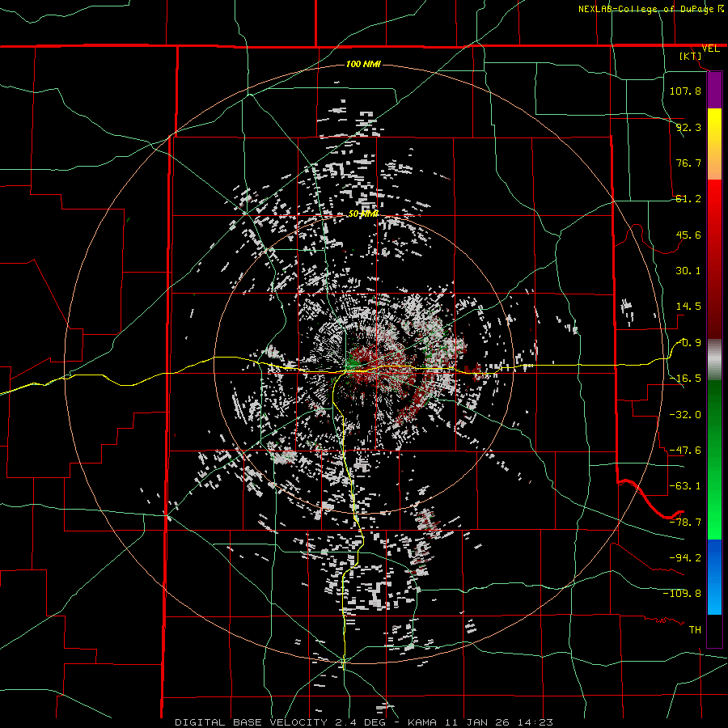Click the [KT] units label
Image resolution: width=728 pixels, height=728 pixels.
point(691,56)
